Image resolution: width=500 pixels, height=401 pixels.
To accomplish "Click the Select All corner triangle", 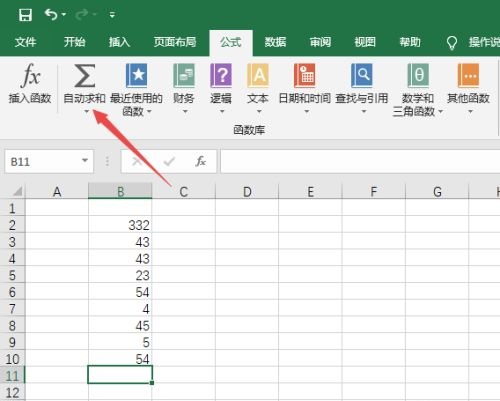I will [x=17, y=191].
